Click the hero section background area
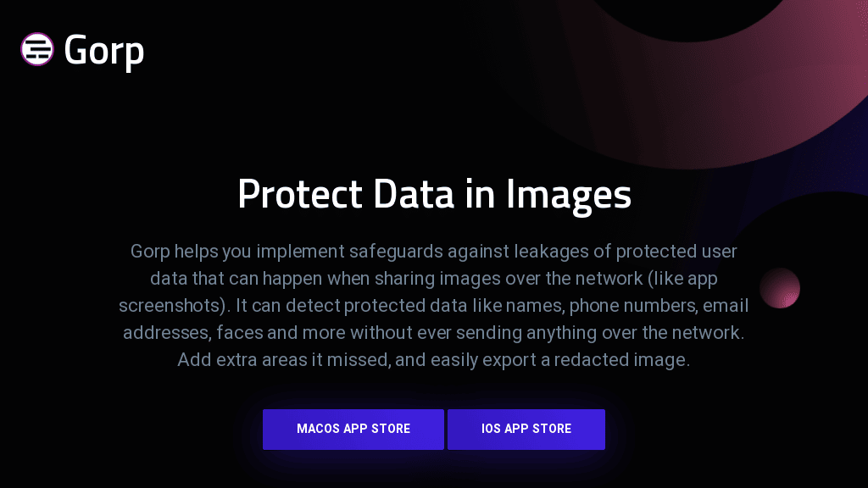Screen dimensions: 868x488 127,407
